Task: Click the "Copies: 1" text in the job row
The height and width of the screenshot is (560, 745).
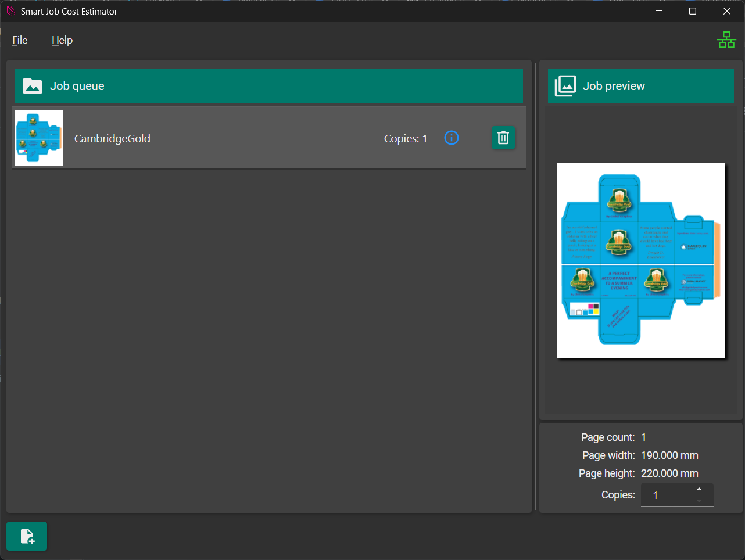Action: tap(405, 139)
